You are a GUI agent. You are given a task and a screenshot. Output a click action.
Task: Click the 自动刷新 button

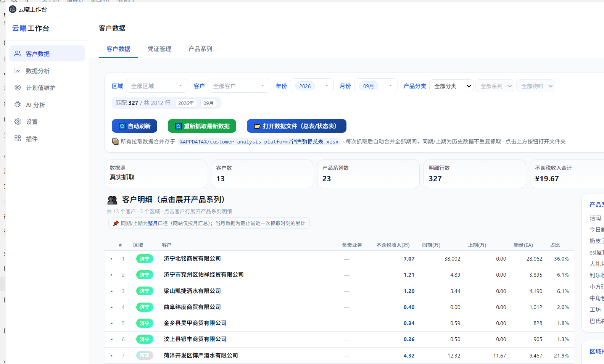134,126
